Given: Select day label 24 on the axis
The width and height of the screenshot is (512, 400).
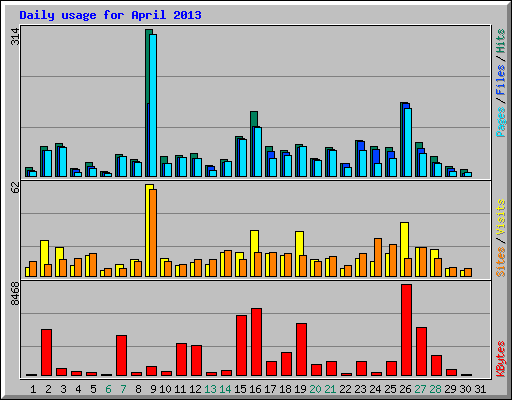Looking at the screenshot, I should pos(375,389).
